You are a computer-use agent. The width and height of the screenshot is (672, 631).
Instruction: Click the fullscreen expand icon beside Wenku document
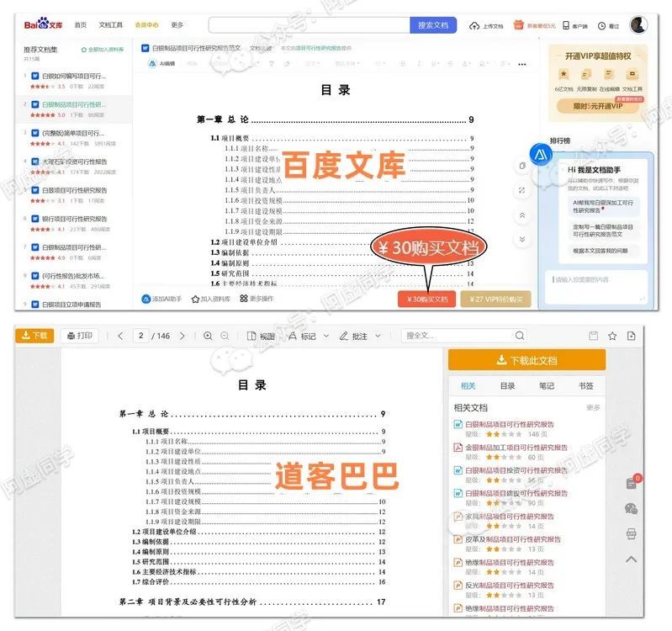tap(522, 190)
